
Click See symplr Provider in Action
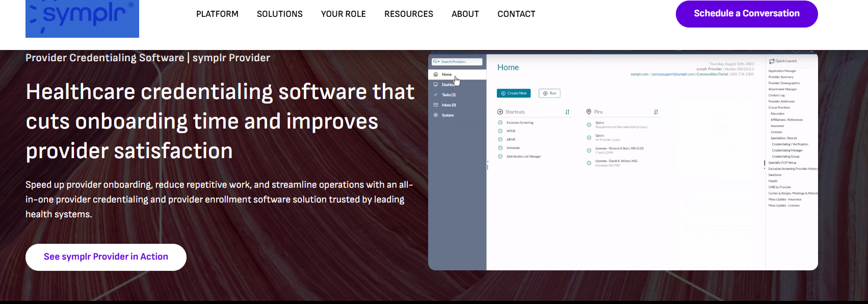106,257
